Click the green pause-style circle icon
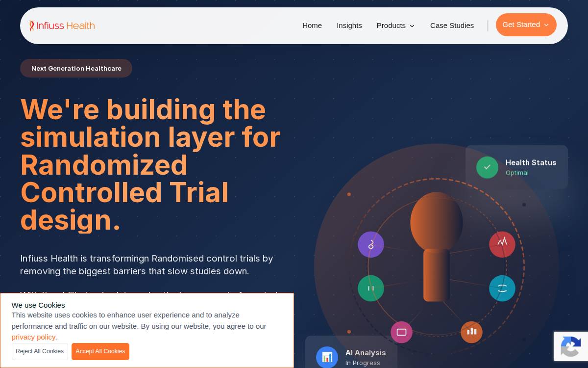Screen dimensions: 588x368 (x=371, y=288)
